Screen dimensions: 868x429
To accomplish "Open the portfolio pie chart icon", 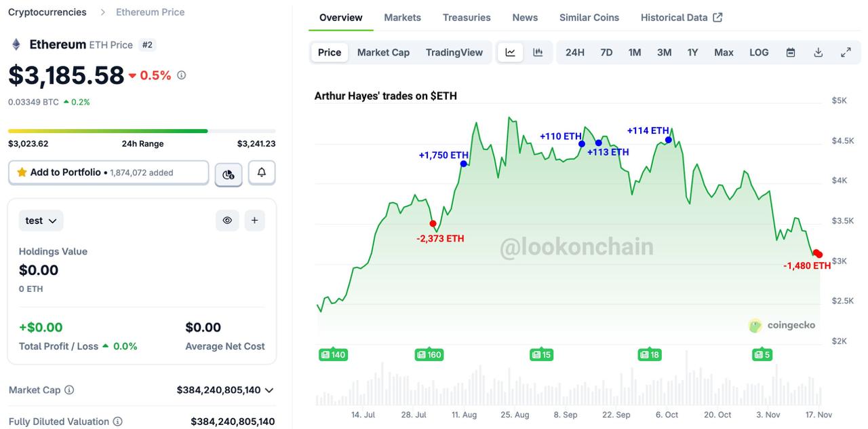I will coord(229,174).
